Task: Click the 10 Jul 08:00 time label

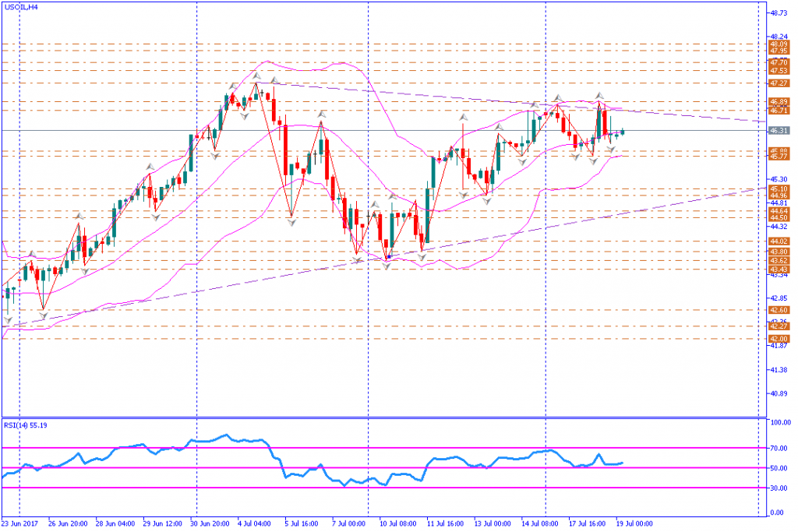Action: pyautogui.click(x=399, y=524)
